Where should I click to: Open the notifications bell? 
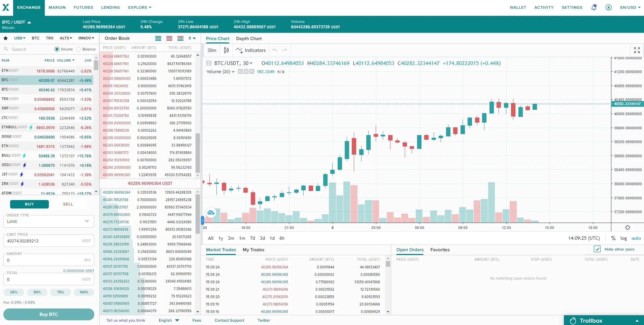coord(594,7)
